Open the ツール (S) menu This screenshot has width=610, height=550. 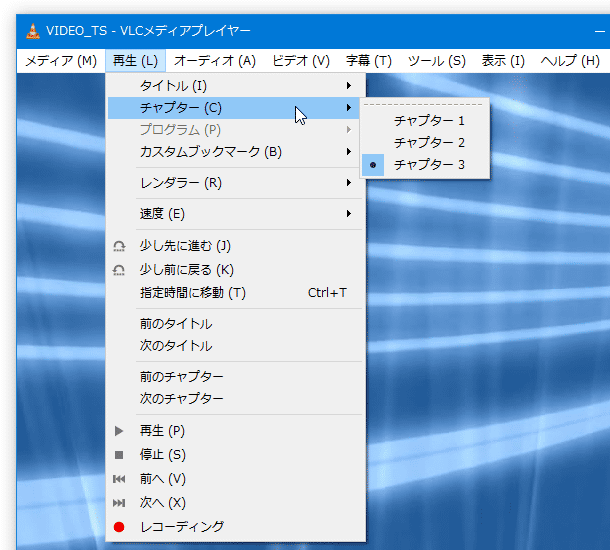click(x=436, y=61)
